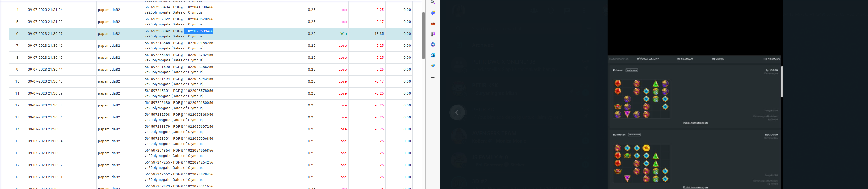Click the plus icon to customize sidebar
This screenshot has height=189, width=868.
pyautogui.click(x=433, y=77)
